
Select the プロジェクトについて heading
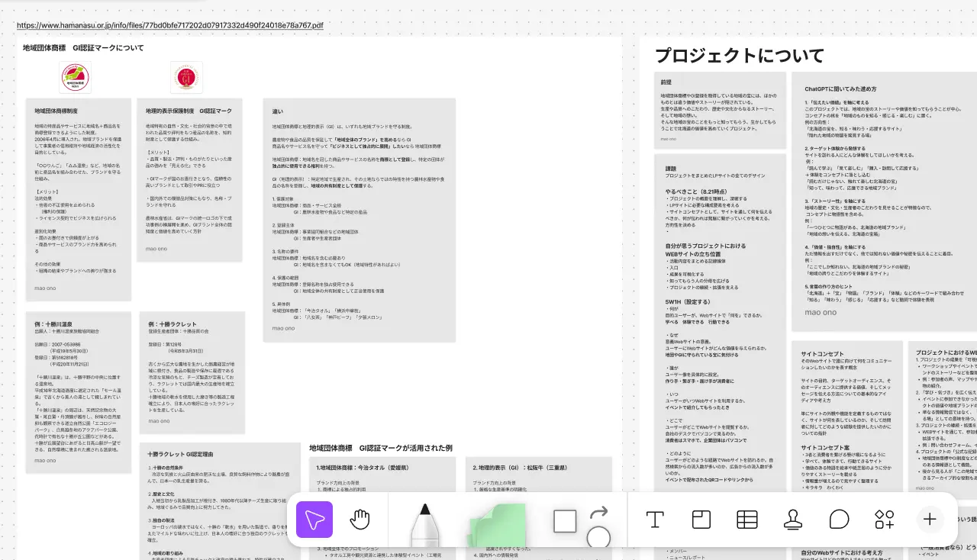740,56
